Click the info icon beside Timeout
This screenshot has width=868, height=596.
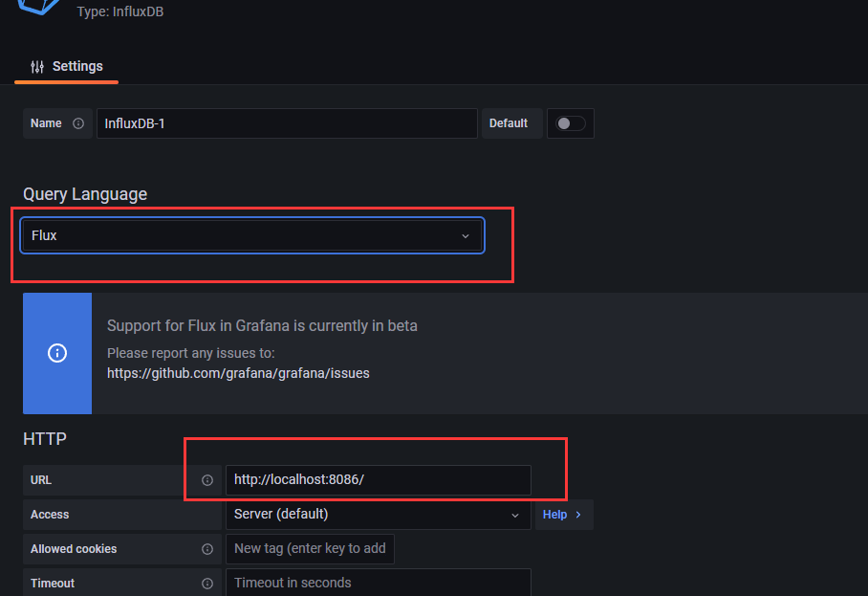pos(207,584)
